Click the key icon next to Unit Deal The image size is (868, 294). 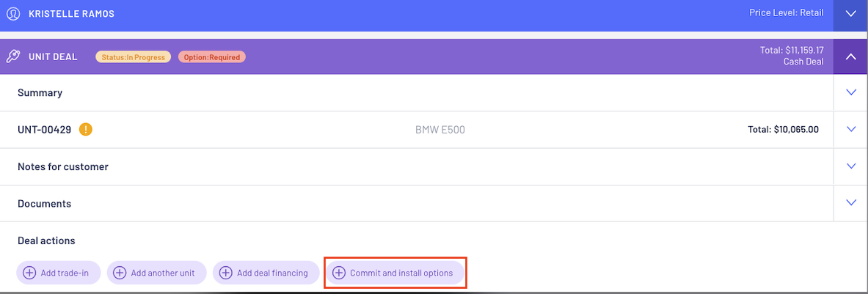tap(12, 57)
